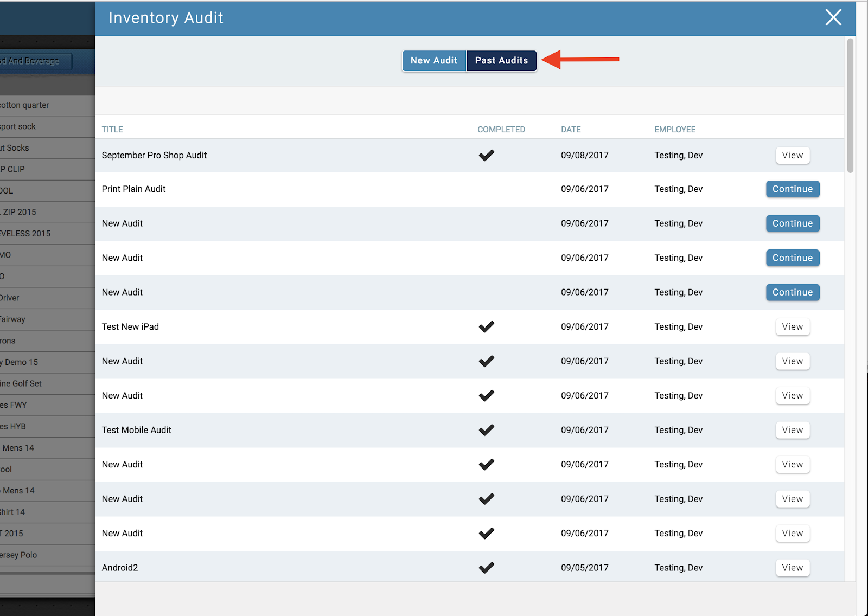View the Test New iPad audit
The height and width of the screenshot is (616, 868).
point(792,326)
